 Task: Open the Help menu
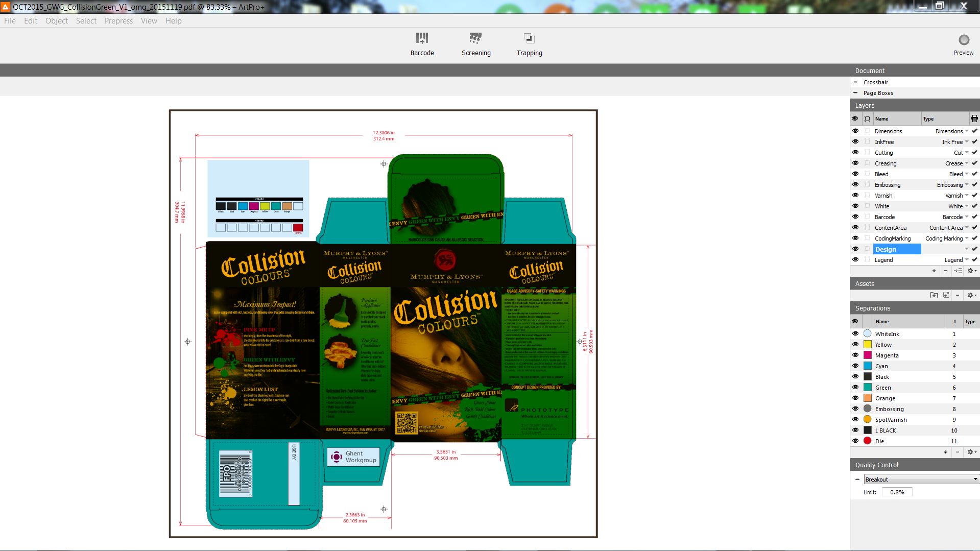pos(174,21)
